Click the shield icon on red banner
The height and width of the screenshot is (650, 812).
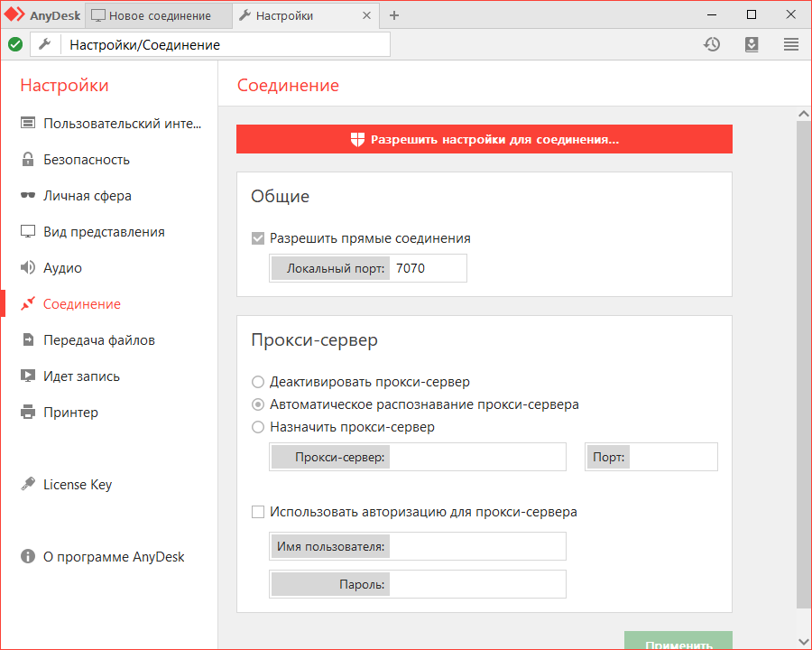tap(357, 139)
